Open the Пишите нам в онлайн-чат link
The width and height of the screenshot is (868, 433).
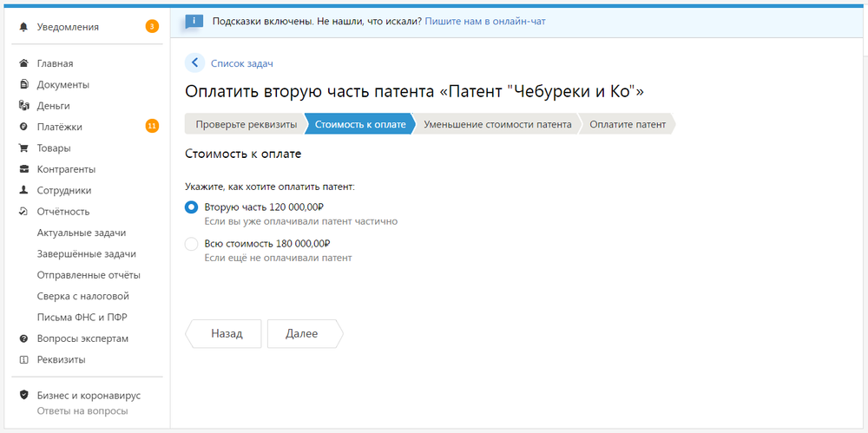pos(485,22)
